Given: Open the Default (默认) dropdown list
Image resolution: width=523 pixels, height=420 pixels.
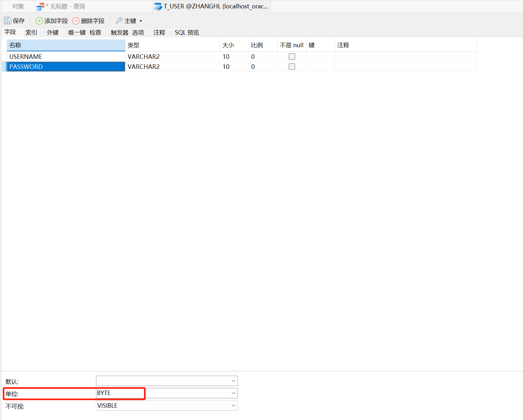Looking at the screenshot, I should [233, 381].
